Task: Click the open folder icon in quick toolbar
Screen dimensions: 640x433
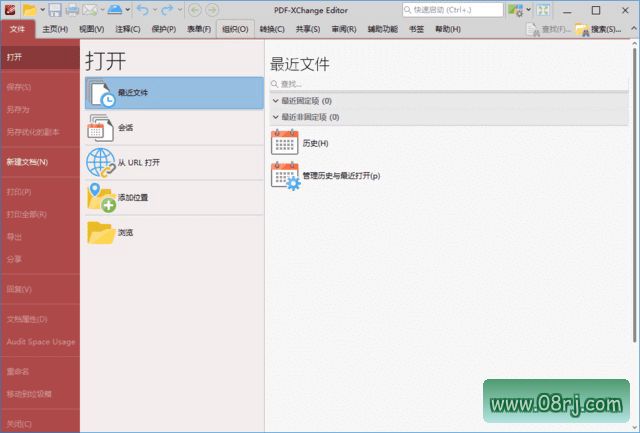Action: click(x=30, y=10)
